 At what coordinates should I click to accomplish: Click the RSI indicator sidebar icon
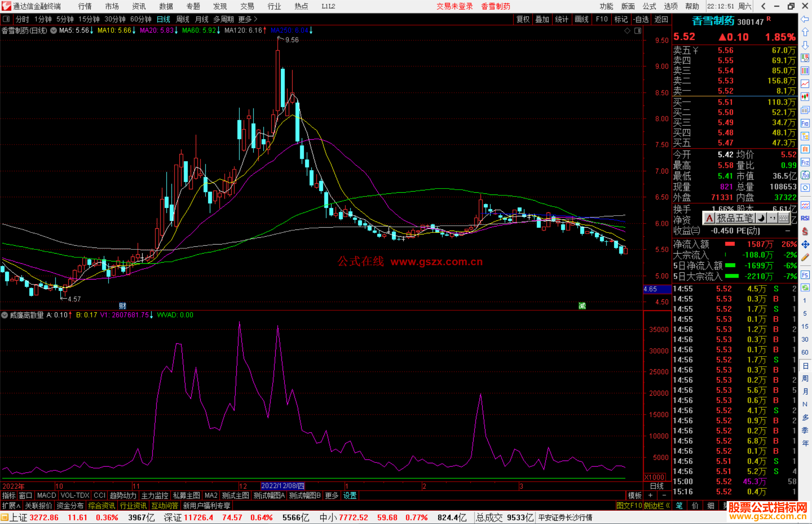point(805,218)
